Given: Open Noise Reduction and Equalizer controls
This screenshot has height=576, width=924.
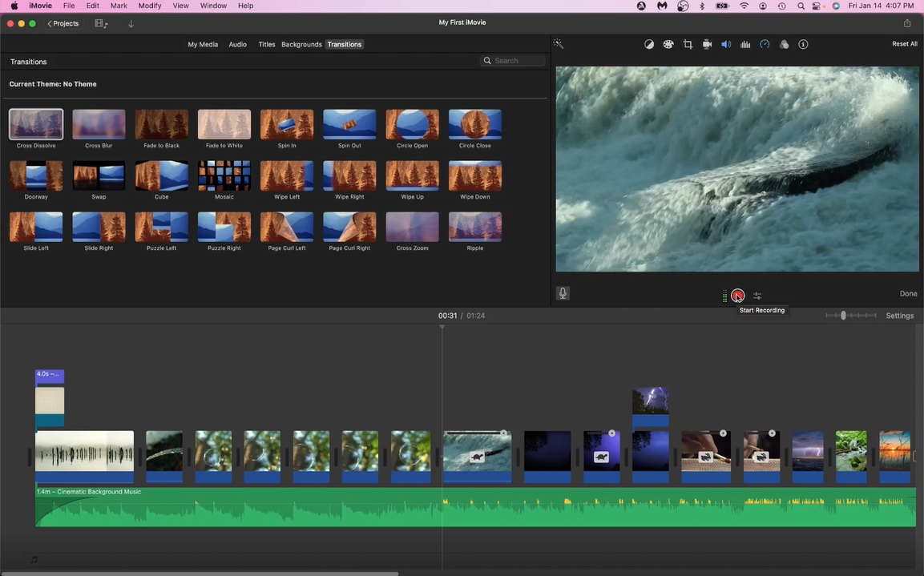Looking at the screenshot, I should click(745, 44).
